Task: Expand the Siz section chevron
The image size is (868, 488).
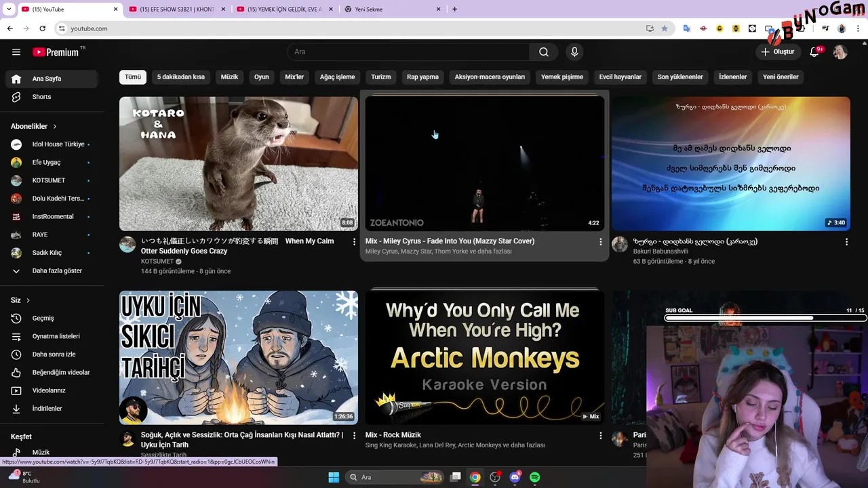Action: pos(28,300)
